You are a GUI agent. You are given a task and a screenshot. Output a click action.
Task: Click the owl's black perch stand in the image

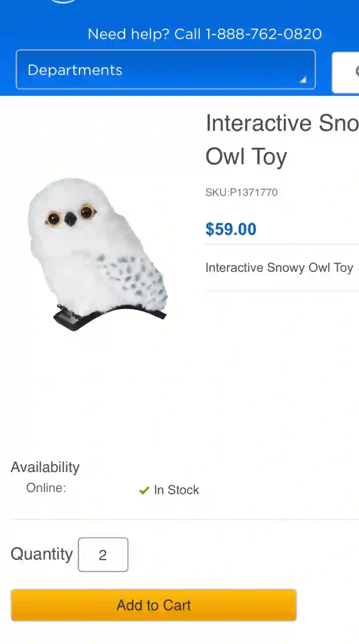click(110, 318)
